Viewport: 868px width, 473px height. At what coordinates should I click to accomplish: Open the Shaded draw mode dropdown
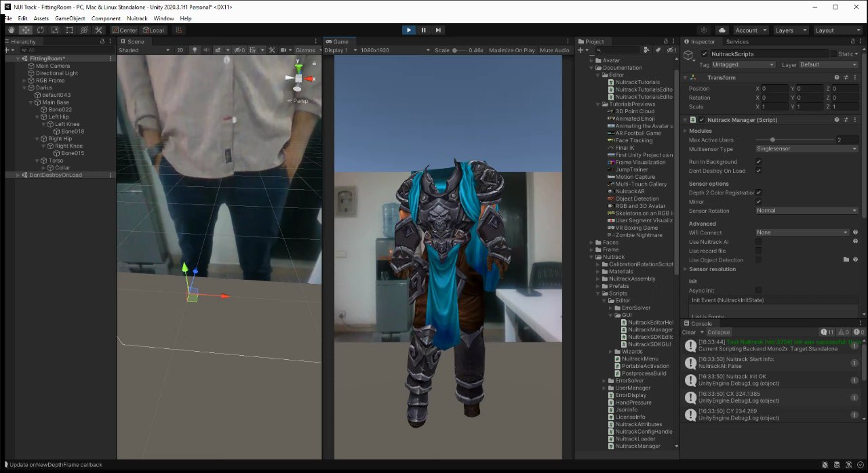[x=144, y=50]
